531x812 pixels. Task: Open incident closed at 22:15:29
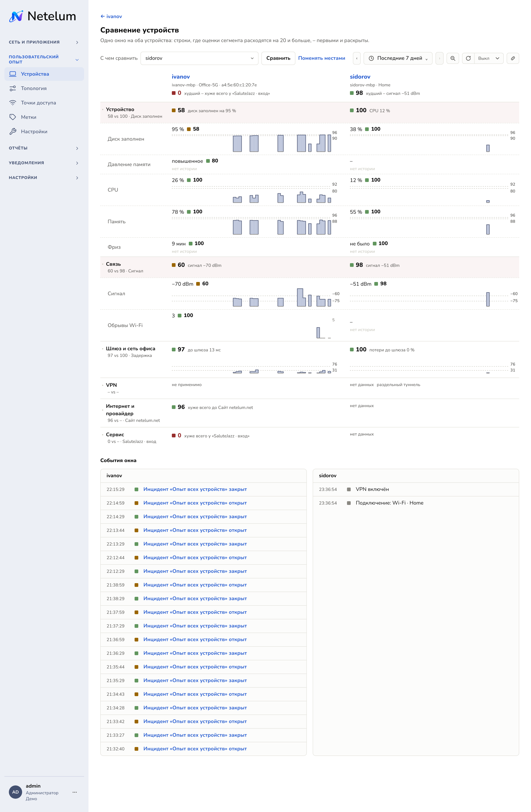pyautogui.click(x=195, y=489)
